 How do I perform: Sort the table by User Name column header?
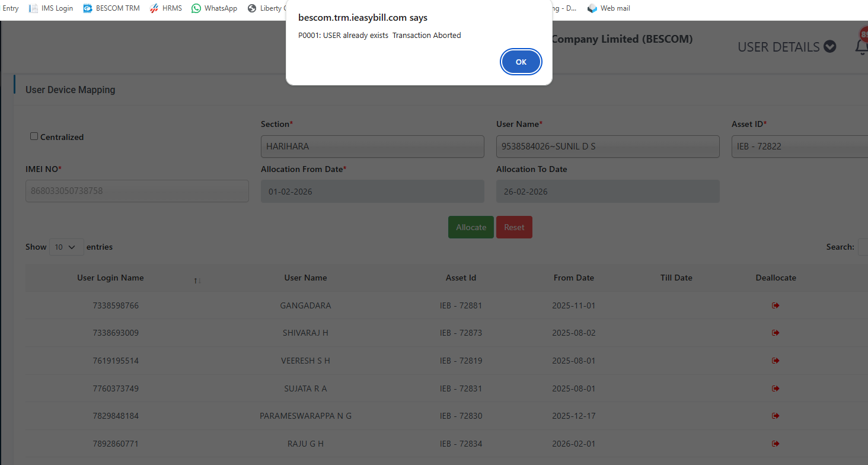[305, 278]
